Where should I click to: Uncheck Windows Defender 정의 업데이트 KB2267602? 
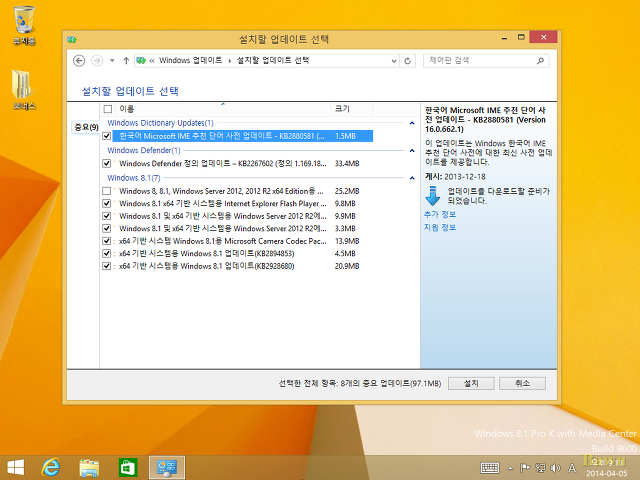coord(107,163)
